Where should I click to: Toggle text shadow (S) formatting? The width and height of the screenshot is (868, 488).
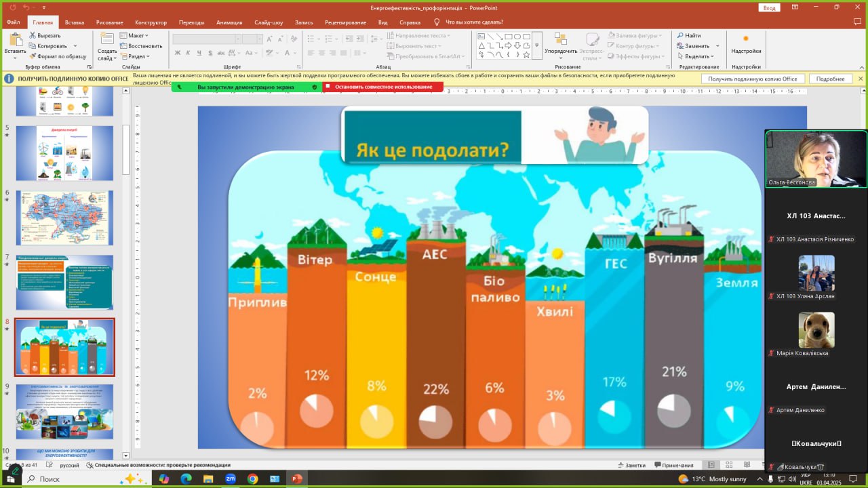(x=211, y=53)
